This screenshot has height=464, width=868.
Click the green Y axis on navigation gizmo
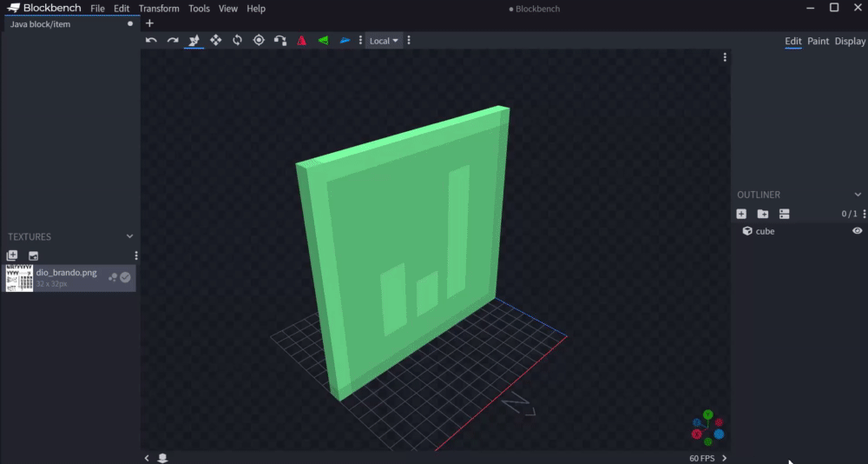pyautogui.click(x=708, y=414)
